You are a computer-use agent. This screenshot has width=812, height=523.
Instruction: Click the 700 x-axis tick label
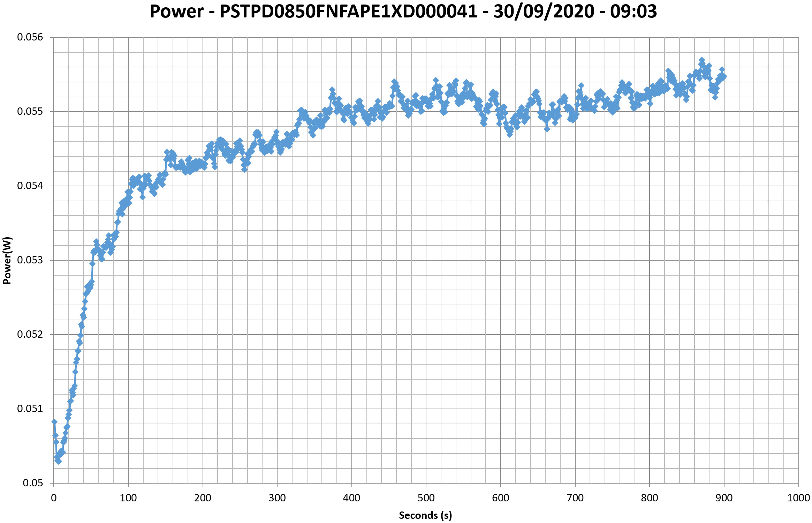pyautogui.click(x=575, y=498)
